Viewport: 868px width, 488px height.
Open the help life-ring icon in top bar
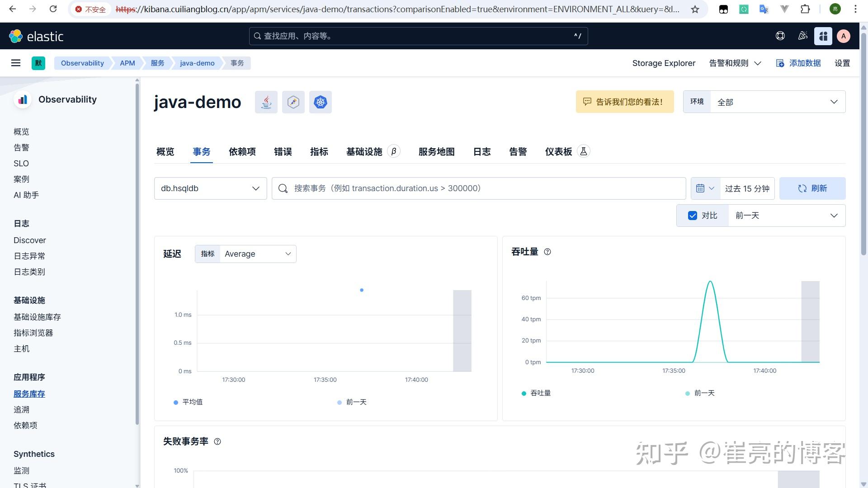[x=780, y=36]
